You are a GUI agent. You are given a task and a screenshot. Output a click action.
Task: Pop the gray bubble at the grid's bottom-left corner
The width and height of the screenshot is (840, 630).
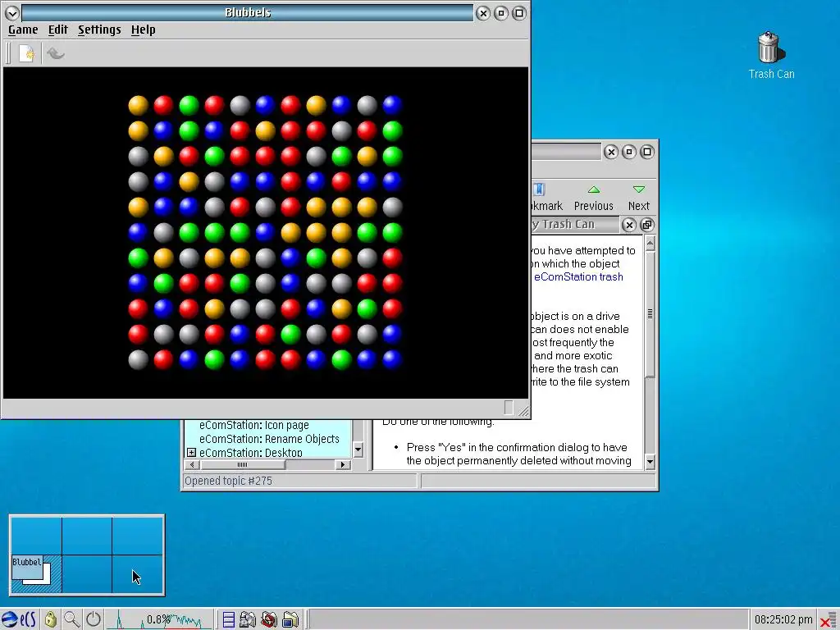click(x=138, y=359)
